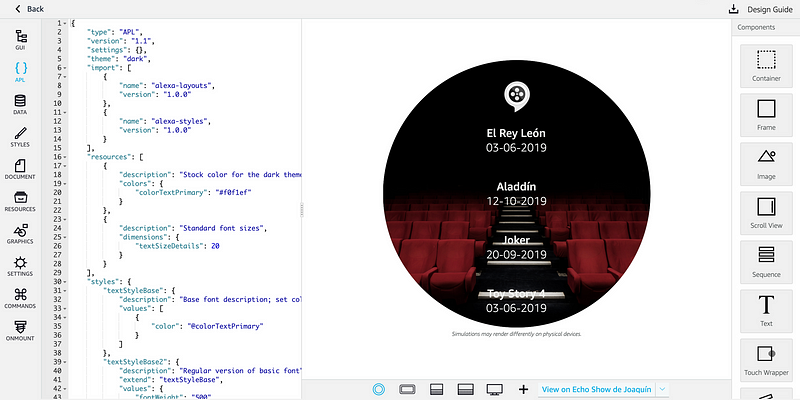The width and height of the screenshot is (800, 400).
Task: Add a custom viewport with the plus button
Action: point(523,389)
